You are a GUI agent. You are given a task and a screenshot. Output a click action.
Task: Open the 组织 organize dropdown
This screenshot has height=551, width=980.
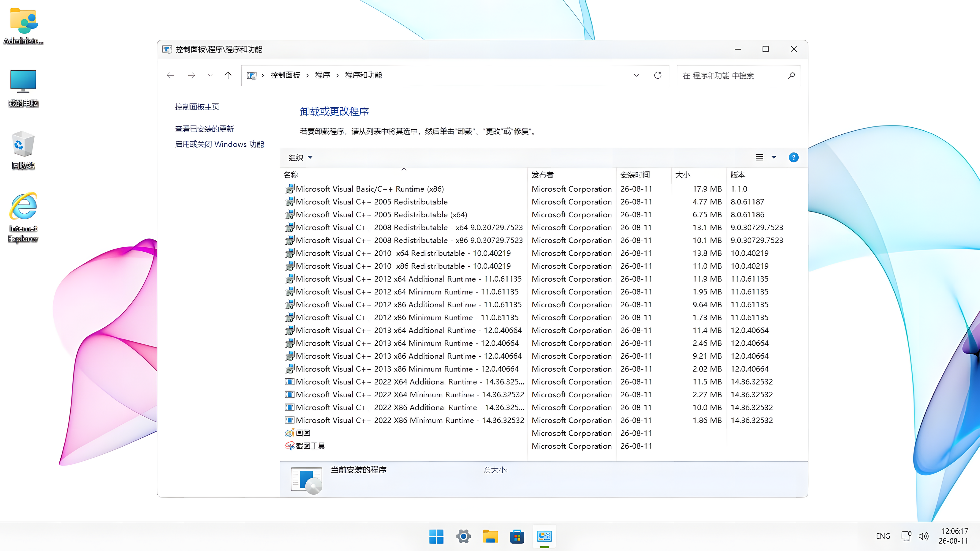coord(300,157)
